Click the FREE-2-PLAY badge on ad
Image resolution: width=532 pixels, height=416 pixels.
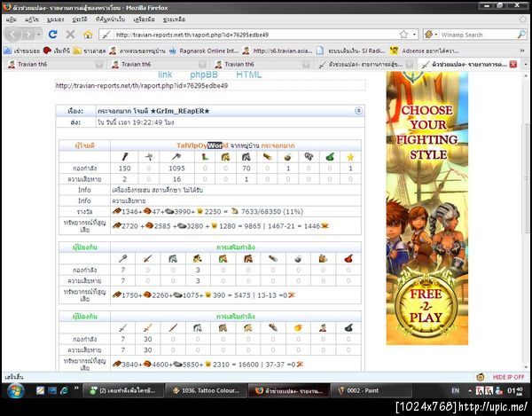426,305
